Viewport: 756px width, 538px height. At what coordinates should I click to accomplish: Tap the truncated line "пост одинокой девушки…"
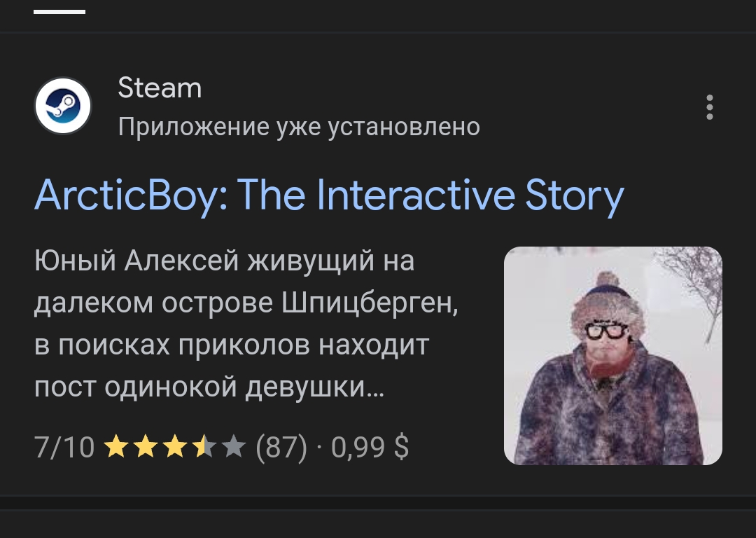click(x=209, y=387)
